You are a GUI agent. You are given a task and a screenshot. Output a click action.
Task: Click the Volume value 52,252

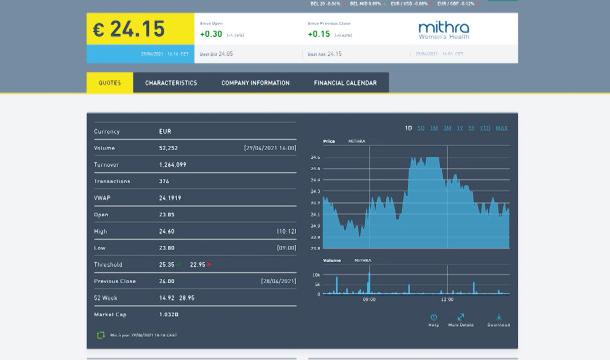coord(168,148)
